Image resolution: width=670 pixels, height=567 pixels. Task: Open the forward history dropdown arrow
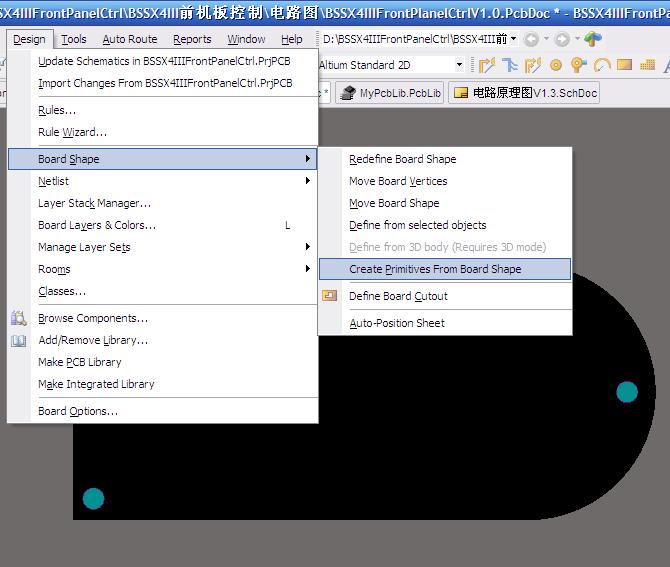click(x=577, y=39)
